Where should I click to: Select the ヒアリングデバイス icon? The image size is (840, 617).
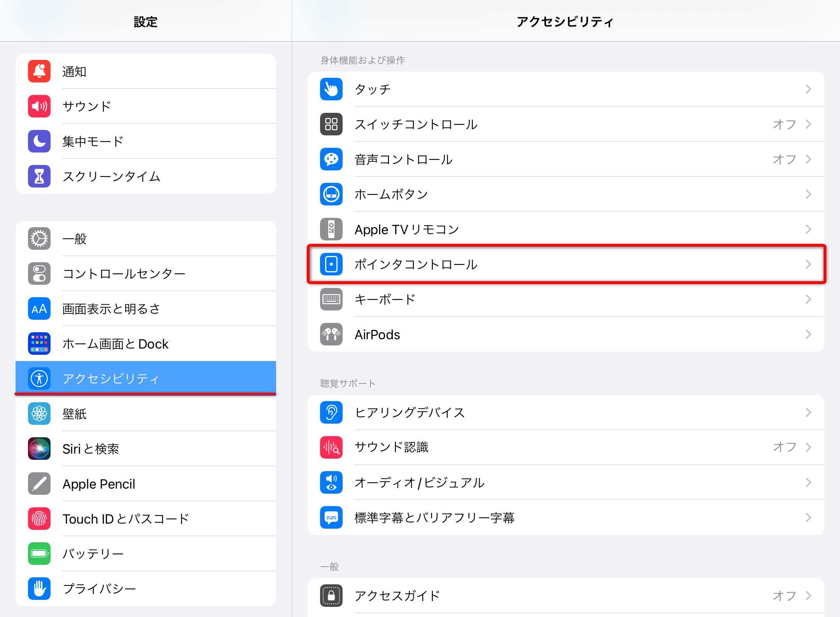point(331,413)
